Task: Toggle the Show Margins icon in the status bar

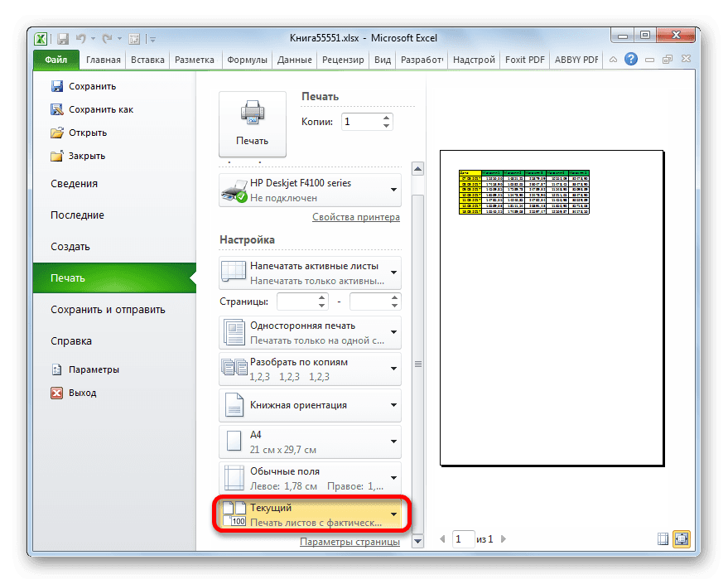Action: [663, 538]
